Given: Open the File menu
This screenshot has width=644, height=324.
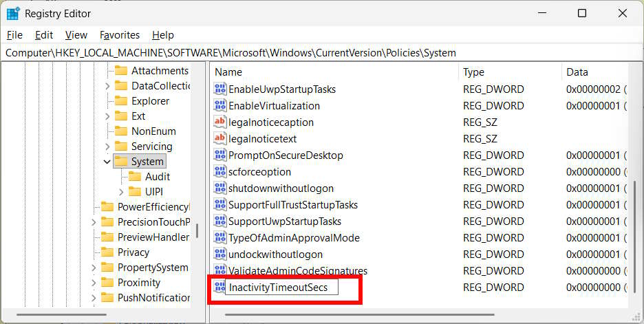Looking at the screenshot, I should pyautogui.click(x=14, y=35).
